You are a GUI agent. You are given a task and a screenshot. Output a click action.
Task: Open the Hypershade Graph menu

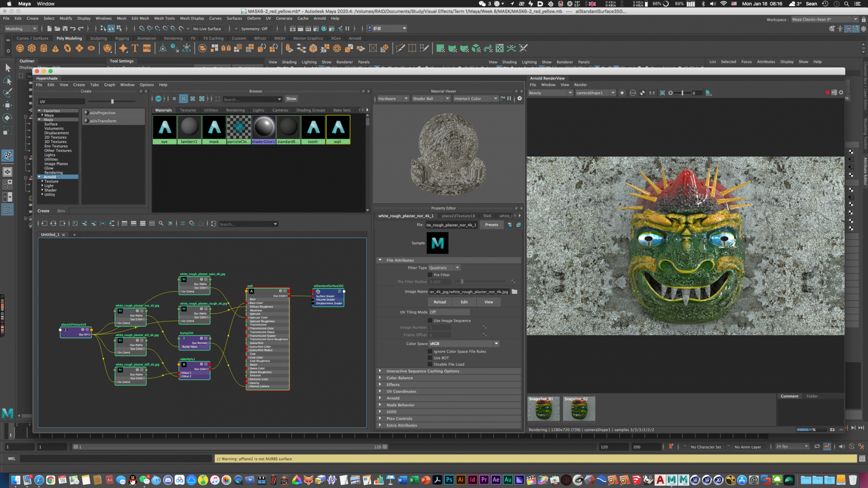click(x=109, y=85)
